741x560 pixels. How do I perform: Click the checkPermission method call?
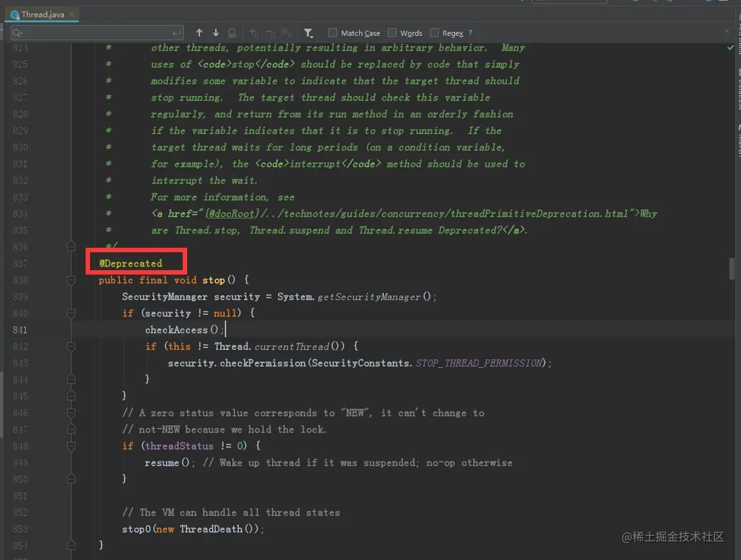point(263,363)
